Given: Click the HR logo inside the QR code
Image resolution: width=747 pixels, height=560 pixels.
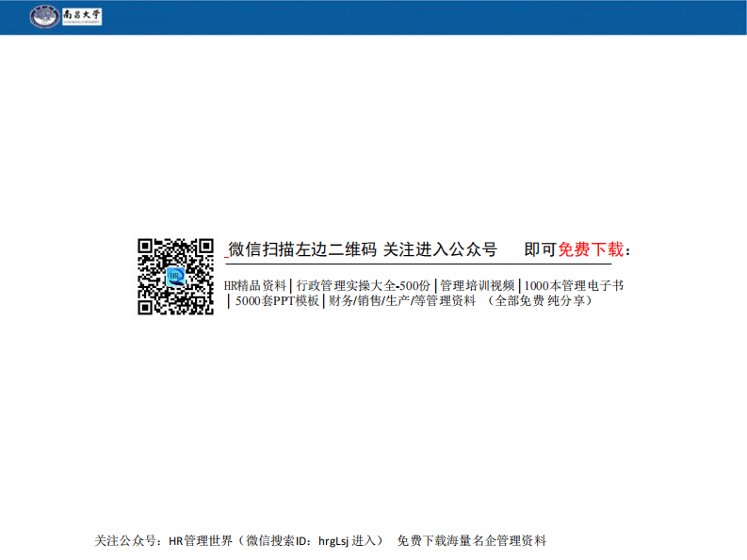Looking at the screenshot, I should (x=175, y=277).
